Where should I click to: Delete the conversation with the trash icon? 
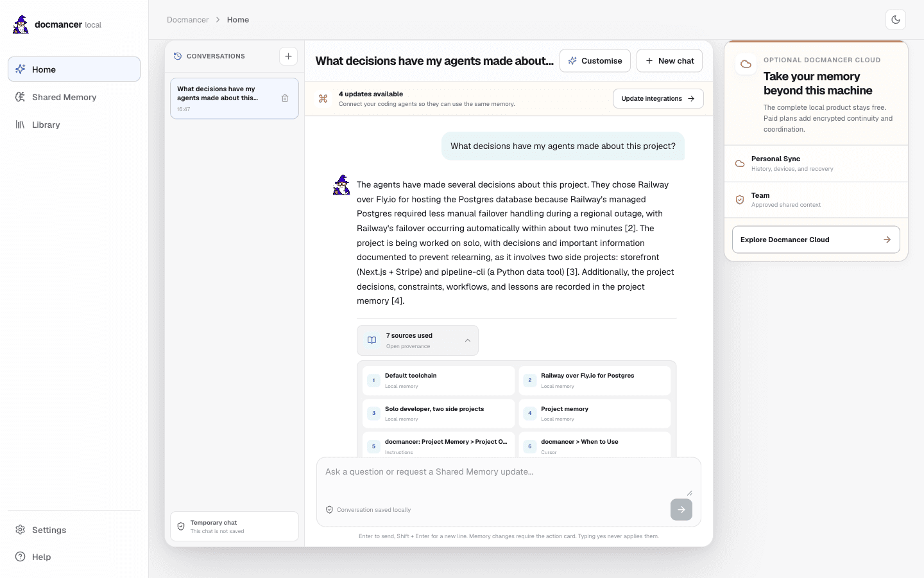pos(285,98)
